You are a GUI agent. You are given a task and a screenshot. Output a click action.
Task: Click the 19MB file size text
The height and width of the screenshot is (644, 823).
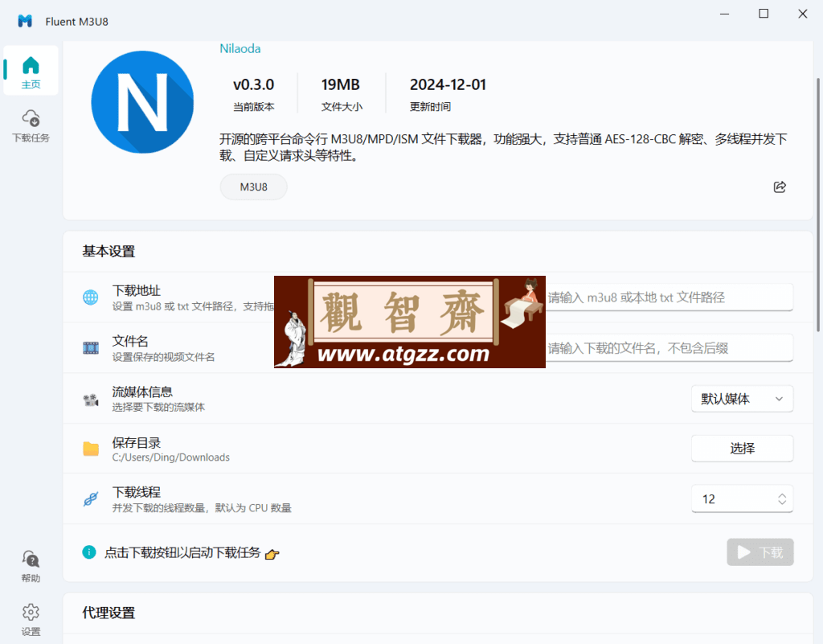click(x=341, y=84)
